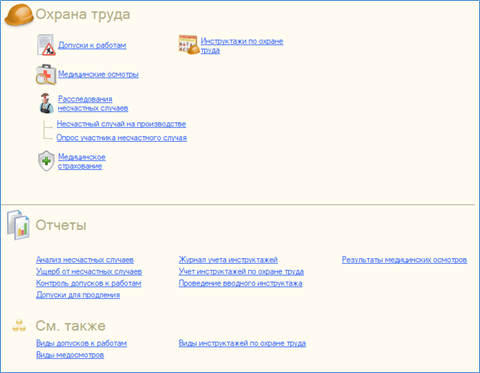Image resolution: width=480 pixels, height=373 pixels.
Task: Click the work permits document icon
Action: pyautogui.click(x=46, y=45)
